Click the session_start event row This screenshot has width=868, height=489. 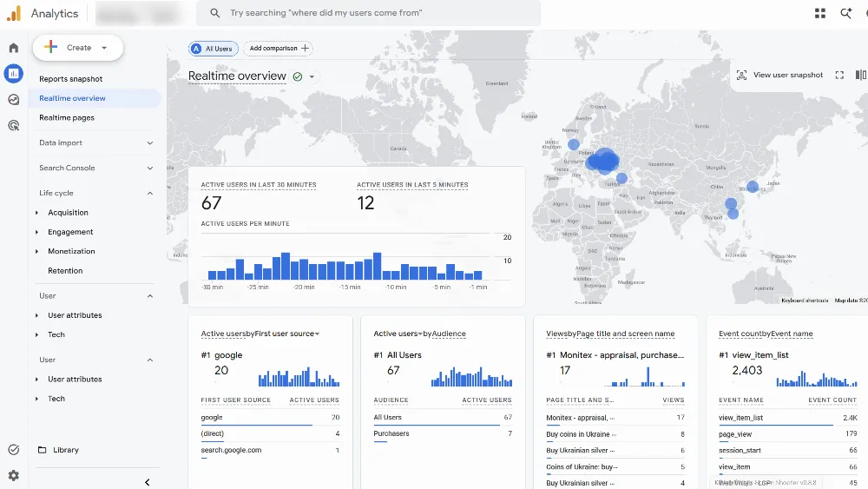coord(788,450)
